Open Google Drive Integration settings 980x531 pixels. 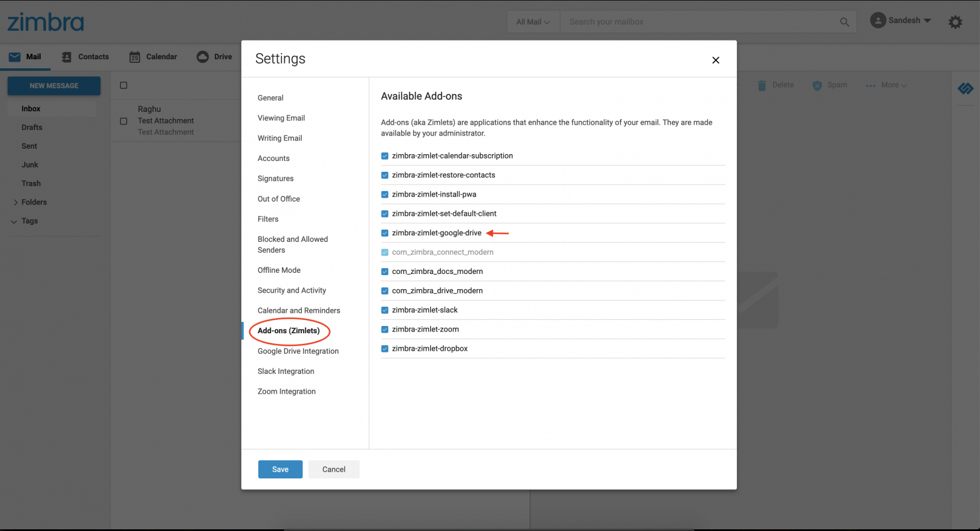[298, 351]
